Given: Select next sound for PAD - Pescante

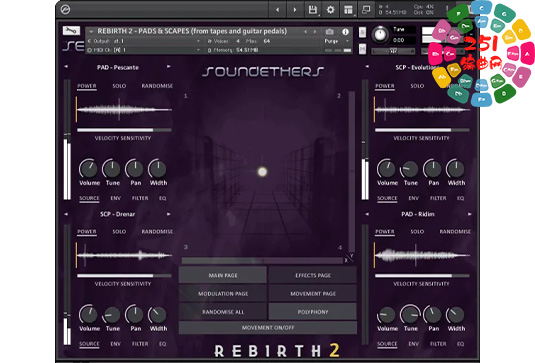Looking at the screenshot, I should [x=169, y=67].
